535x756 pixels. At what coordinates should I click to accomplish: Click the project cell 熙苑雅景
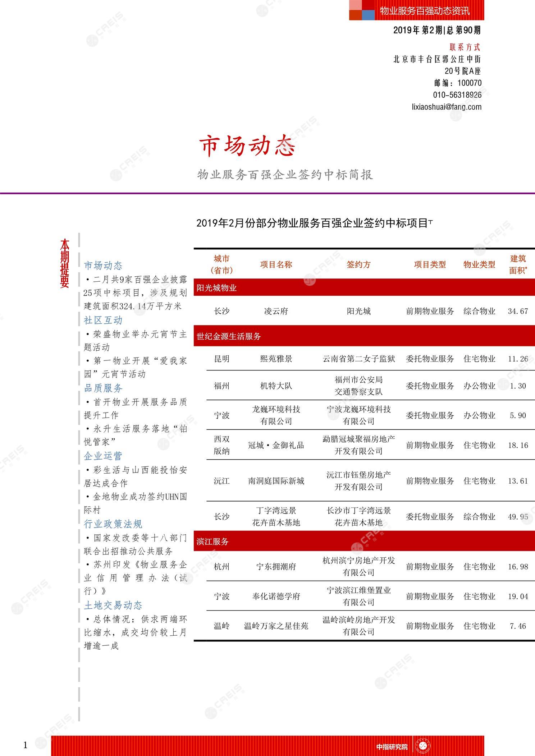point(276,359)
